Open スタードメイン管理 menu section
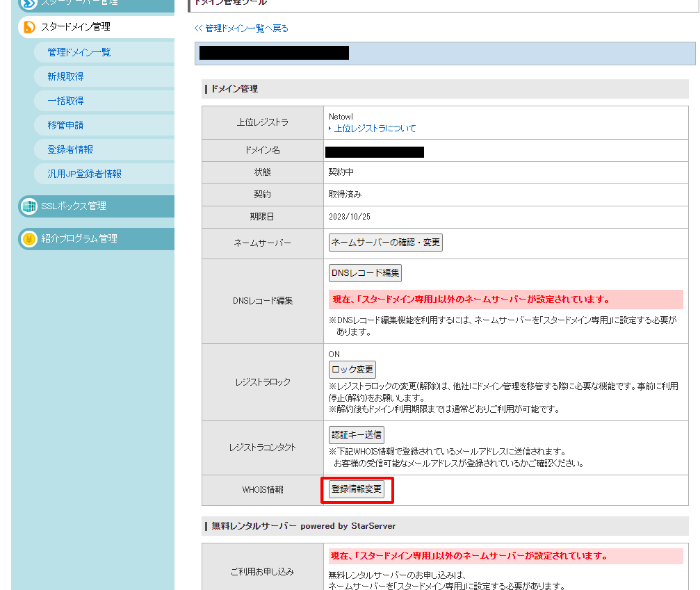Image resolution: width=700 pixels, height=590 pixels. 75,27
